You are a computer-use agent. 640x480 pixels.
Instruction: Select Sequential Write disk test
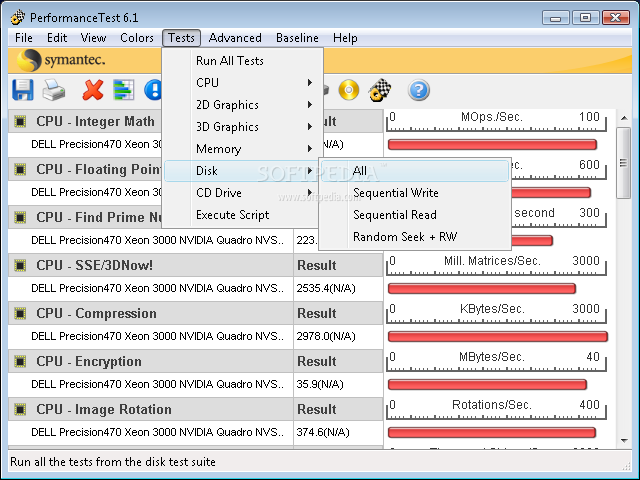(415, 193)
